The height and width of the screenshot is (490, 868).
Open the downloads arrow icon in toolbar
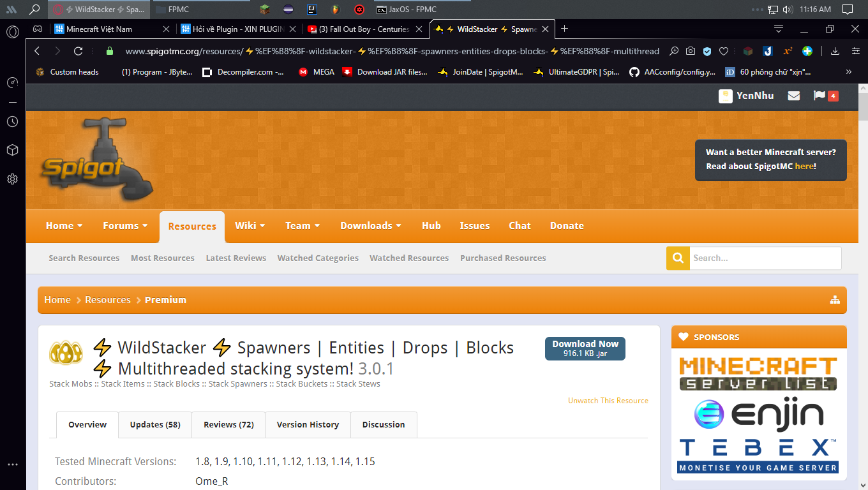click(835, 51)
